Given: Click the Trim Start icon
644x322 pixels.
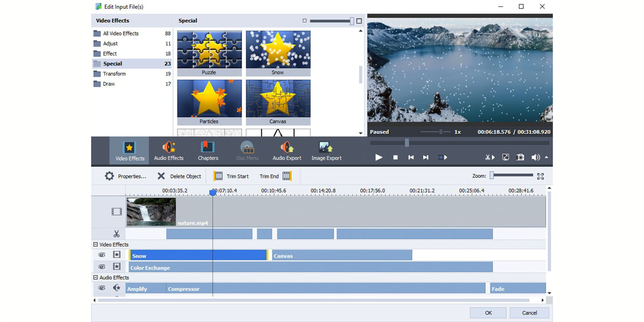Looking at the screenshot, I should pos(218,175).
